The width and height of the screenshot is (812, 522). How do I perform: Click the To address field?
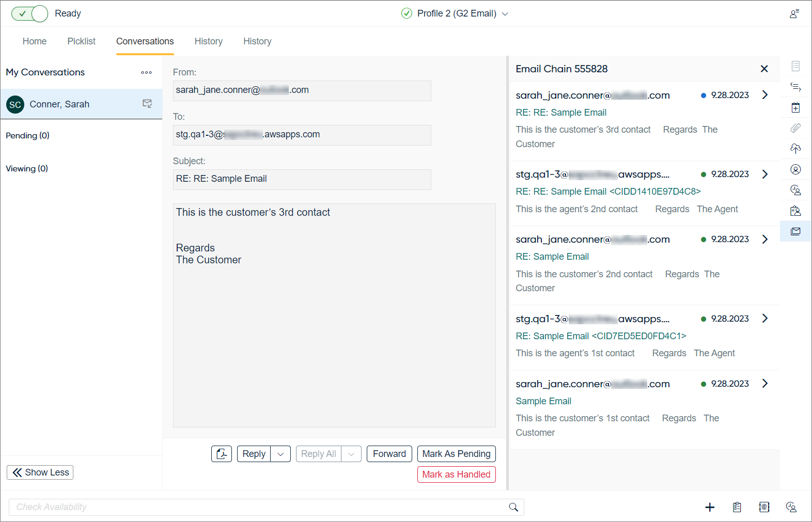302,135
